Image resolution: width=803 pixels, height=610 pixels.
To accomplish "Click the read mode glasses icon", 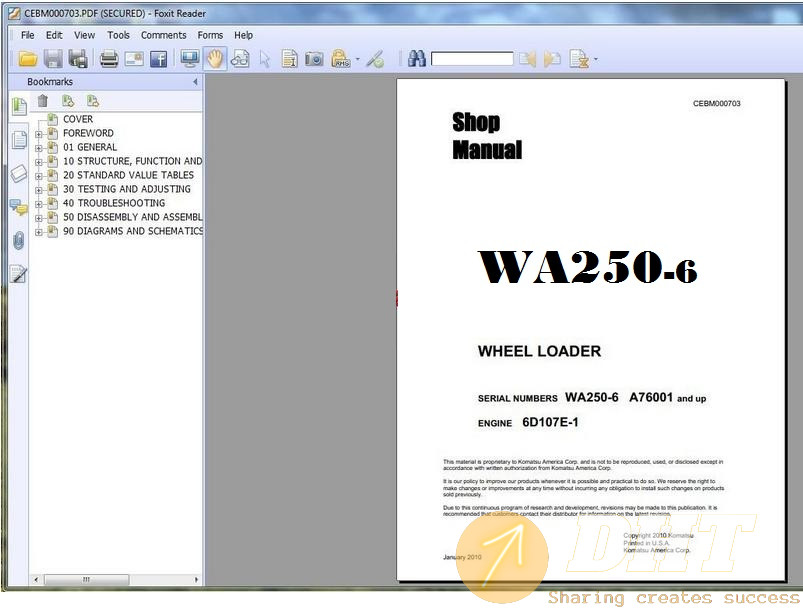I will (x=240, y=59).
